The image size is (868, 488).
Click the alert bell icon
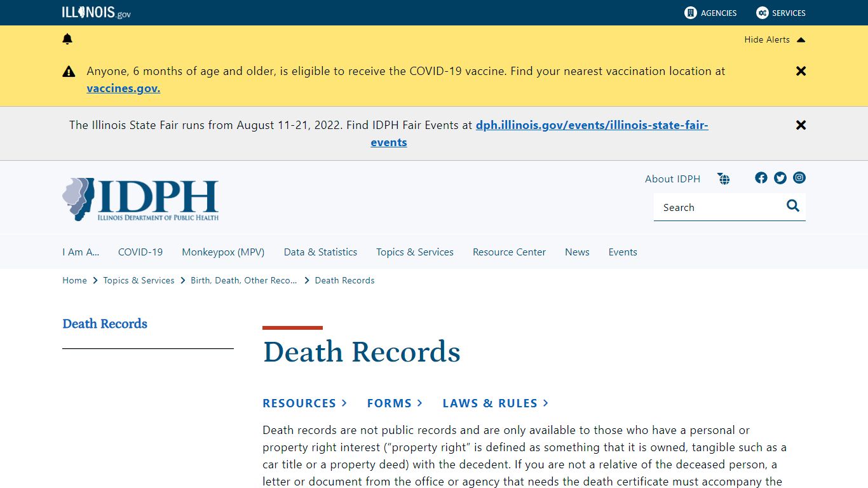pyautogui.click(x=67, y=39)
